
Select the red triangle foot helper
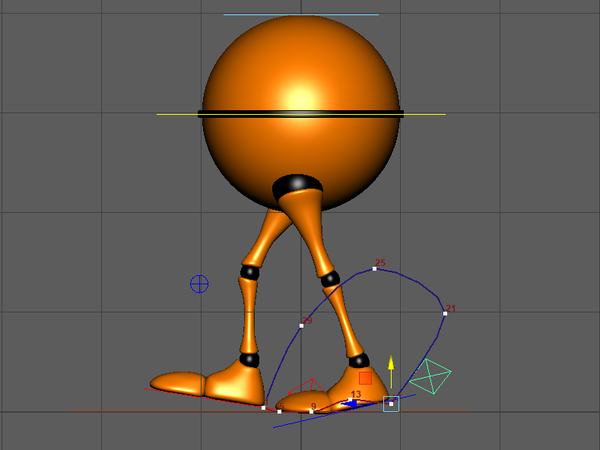[x=305, y=386]
